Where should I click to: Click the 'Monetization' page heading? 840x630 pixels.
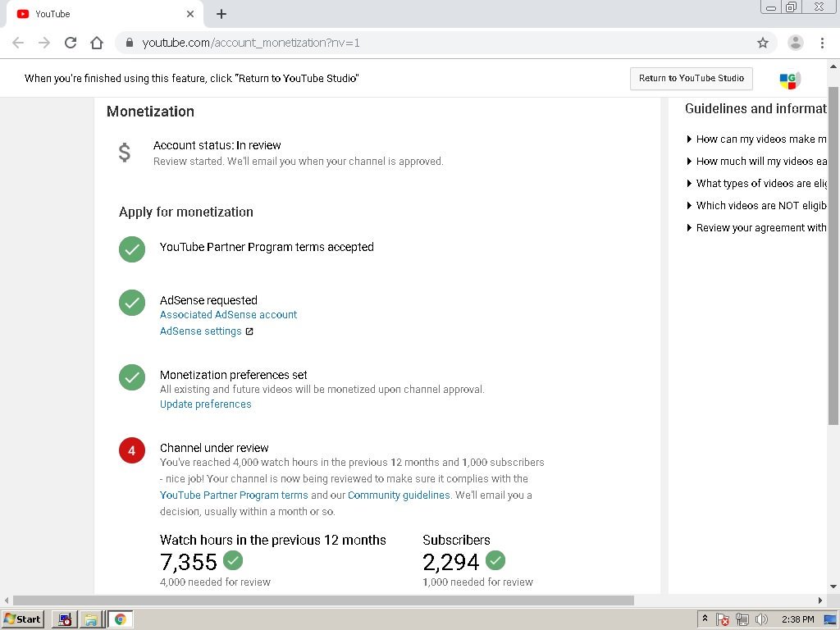pyautogui.click(x=151, y=112)
